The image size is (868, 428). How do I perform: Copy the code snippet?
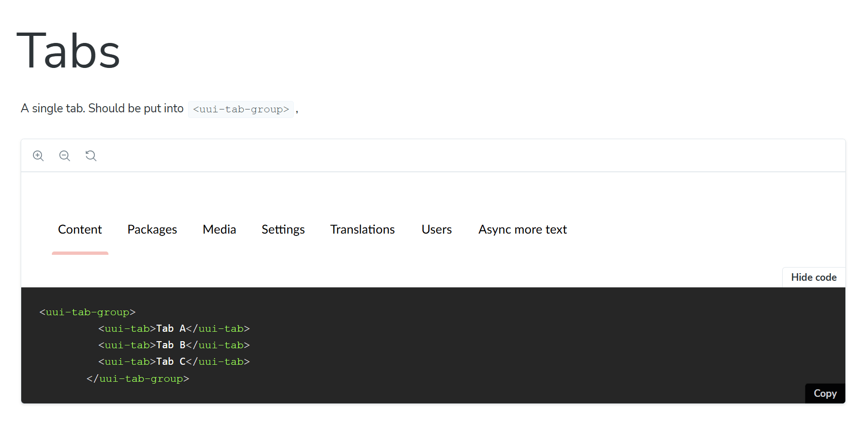click(x=825, y=394)
